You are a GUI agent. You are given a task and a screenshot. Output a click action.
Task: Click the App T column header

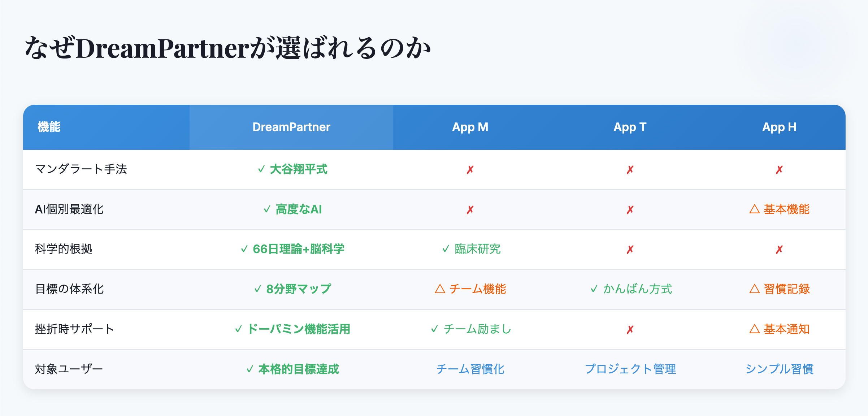tap(630, 127)
